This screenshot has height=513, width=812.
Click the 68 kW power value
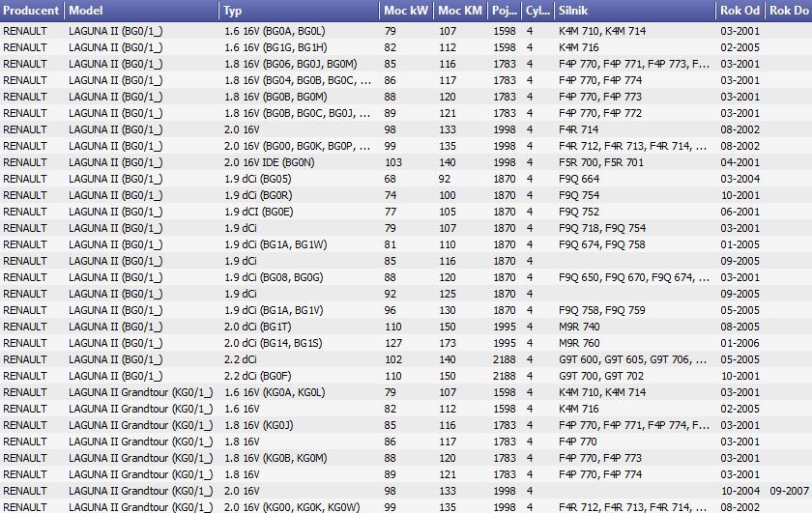coord(390,179)
